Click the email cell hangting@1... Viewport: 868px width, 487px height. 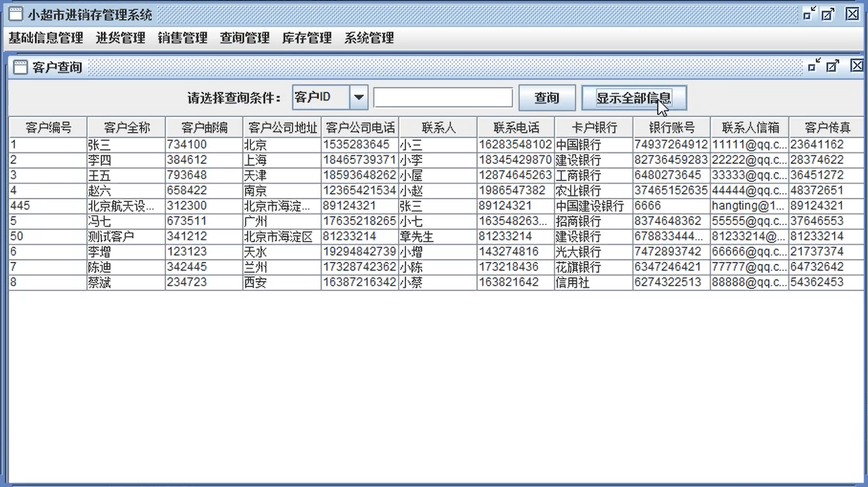(x=749, y=206)
